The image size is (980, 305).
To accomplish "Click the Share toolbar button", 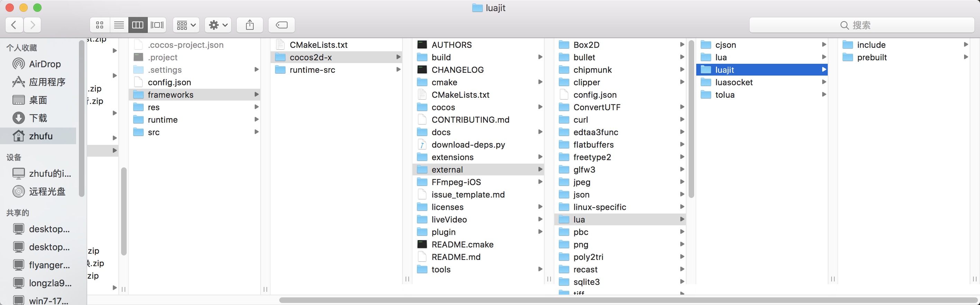I will 249,25.
